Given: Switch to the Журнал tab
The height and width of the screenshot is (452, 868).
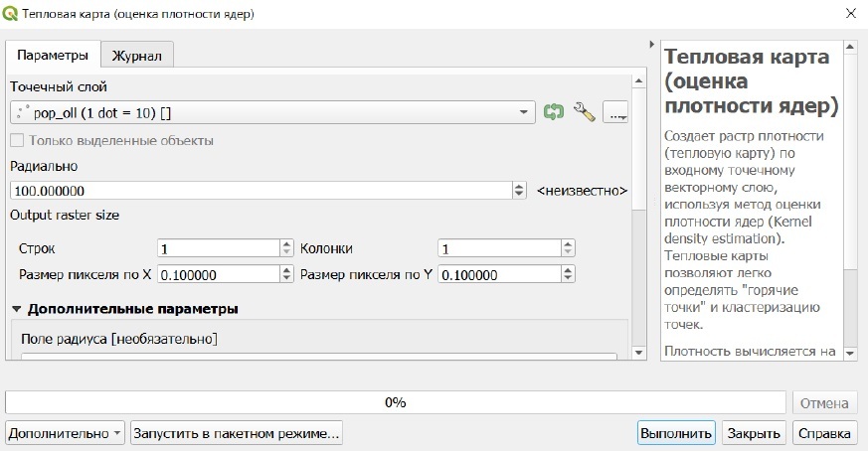Looking at the screenshot, I should 137,55.
